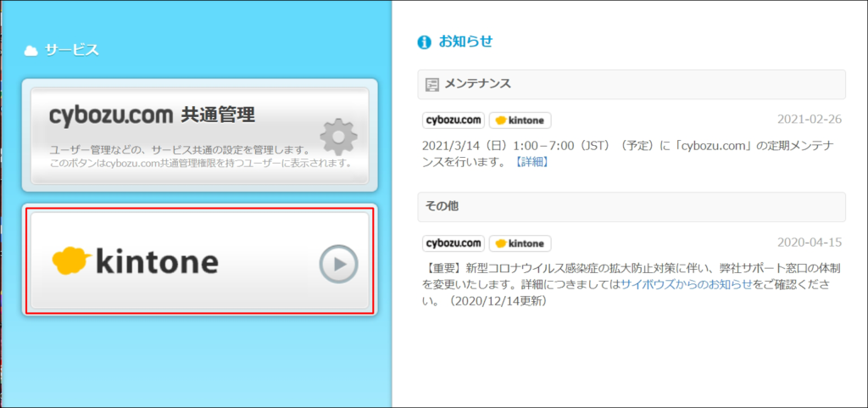The width and height of the screenshot is (868, 408).
Task: Select the kintone tag in the その他 notice
Action: (x=520, y=243)
